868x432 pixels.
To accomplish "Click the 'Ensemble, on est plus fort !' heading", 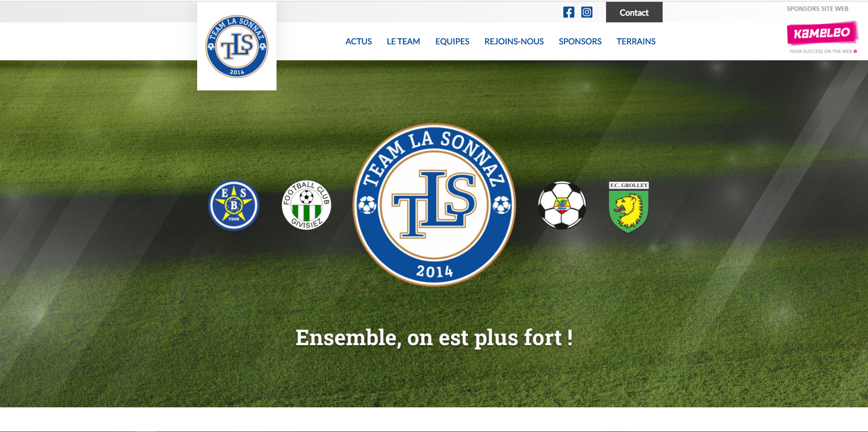I will (x=434, y=338).
